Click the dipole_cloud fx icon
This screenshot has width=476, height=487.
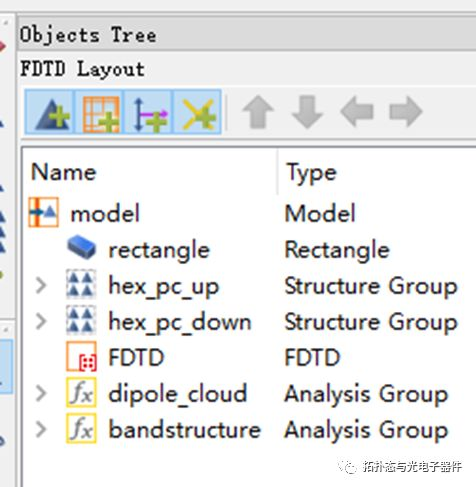(82, 392)
